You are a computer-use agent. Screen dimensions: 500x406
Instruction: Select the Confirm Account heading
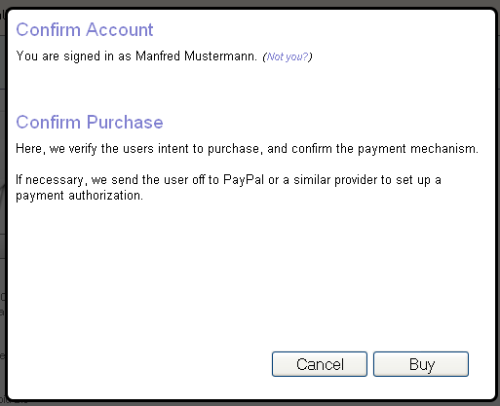[x=85, y=29]
